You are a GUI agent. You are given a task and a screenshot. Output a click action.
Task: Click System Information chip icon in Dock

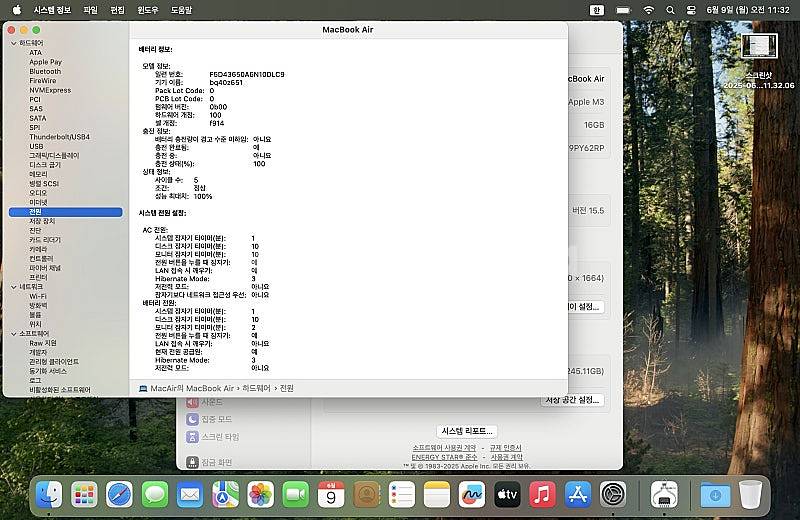664,494
